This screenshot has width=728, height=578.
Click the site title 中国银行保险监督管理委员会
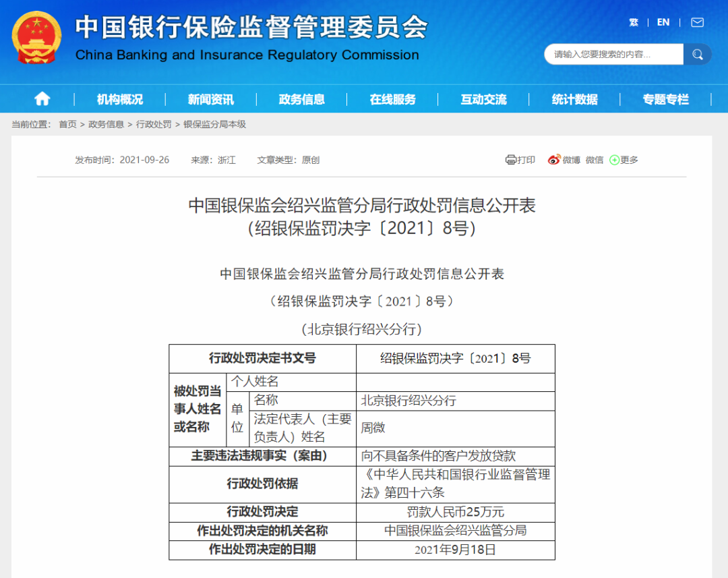point(251,27)
